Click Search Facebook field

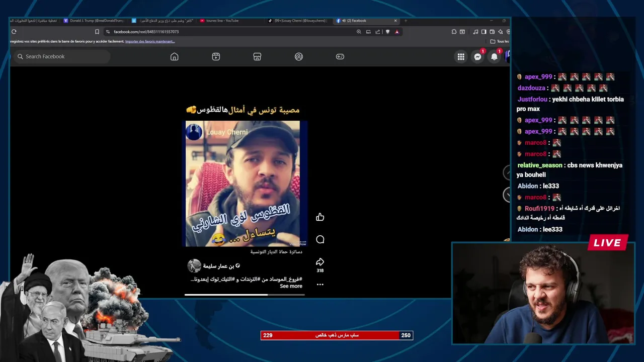(62, 57)
